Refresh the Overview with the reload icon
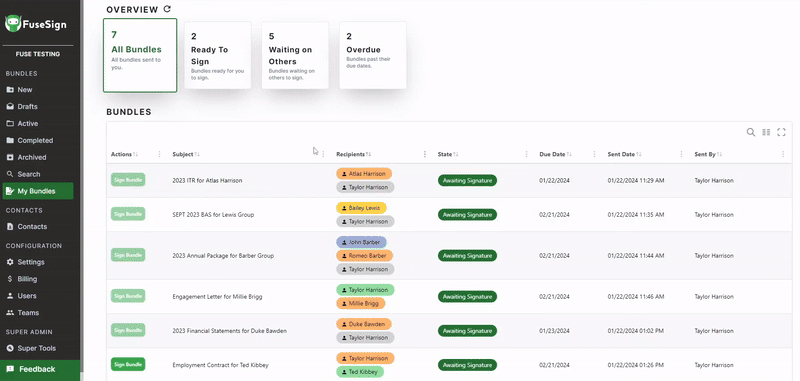Image resolution: width=800 pixels, height=381 pixels. [x=167, y=9]
